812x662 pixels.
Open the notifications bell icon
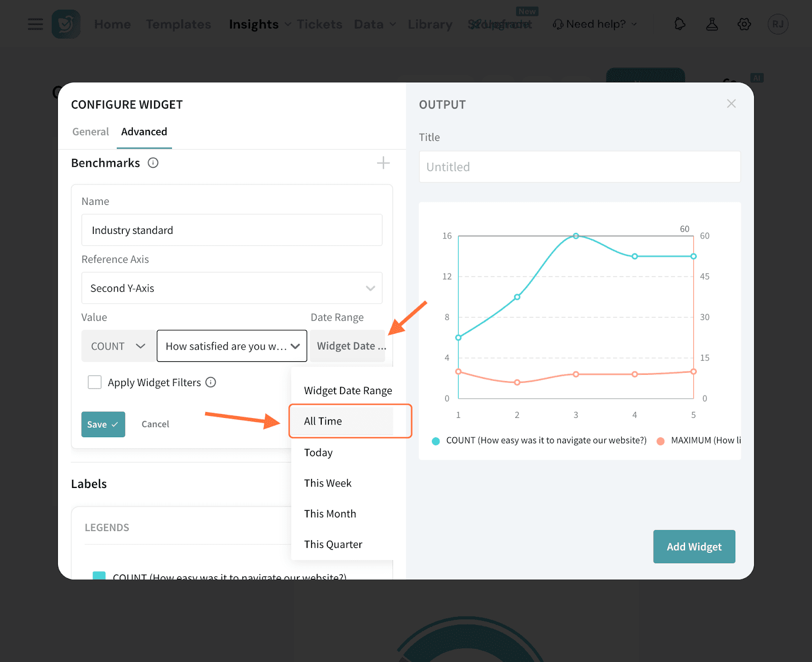tap(680, 24)
